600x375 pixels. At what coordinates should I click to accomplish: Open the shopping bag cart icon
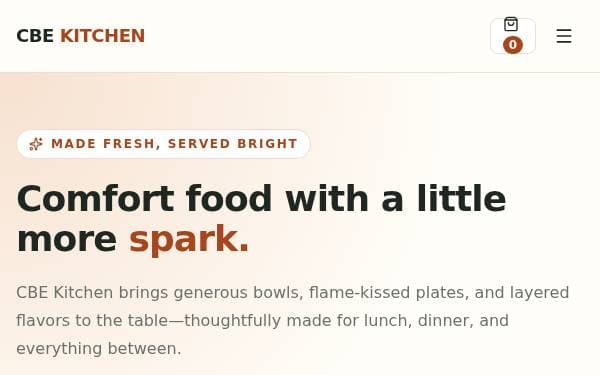[511, 24]
